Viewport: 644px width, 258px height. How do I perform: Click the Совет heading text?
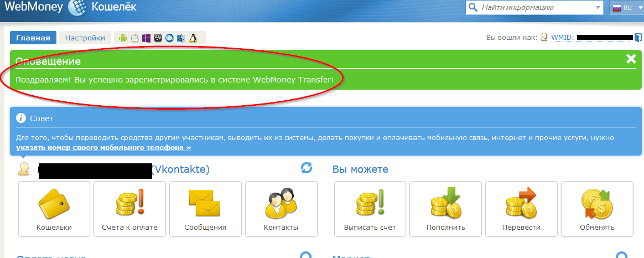point(41,118)
